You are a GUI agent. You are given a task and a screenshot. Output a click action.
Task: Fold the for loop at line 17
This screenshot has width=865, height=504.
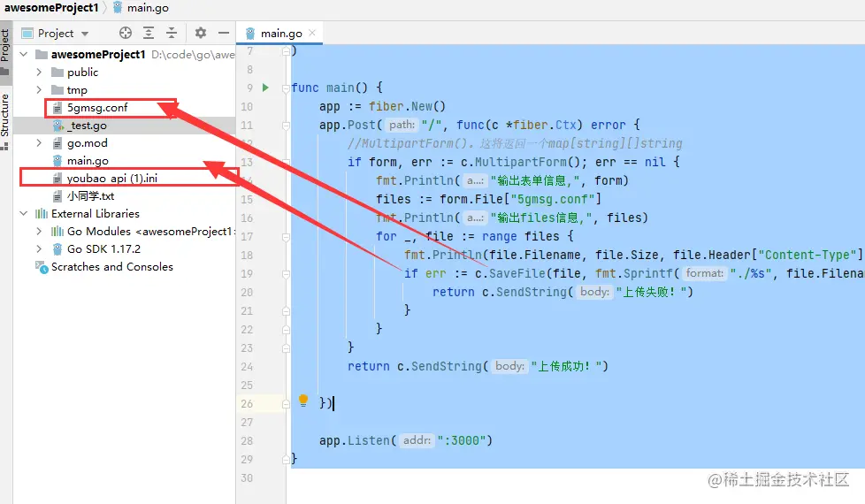pos(286,237)
